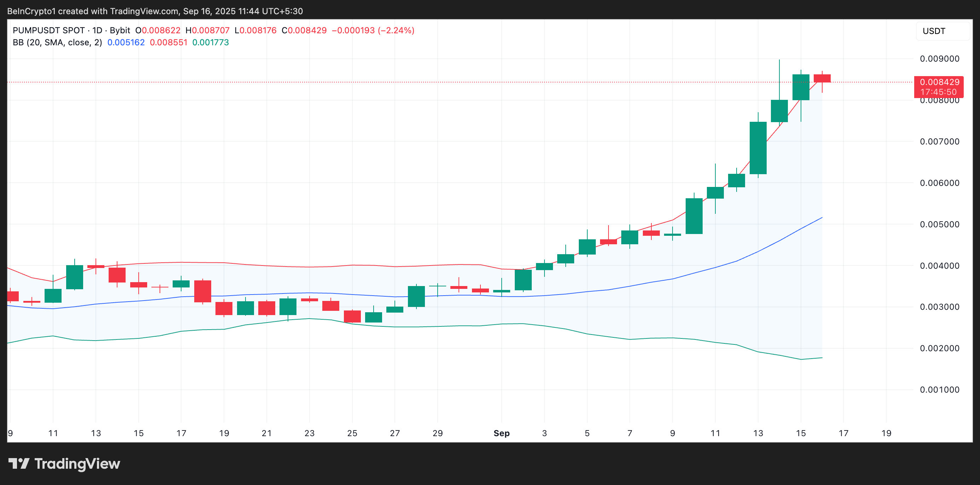Image resolution: width=980 pixels, height=485 pixels.
Task: Click the red BB upper value 0.008551
Action: tap(168, 42)
